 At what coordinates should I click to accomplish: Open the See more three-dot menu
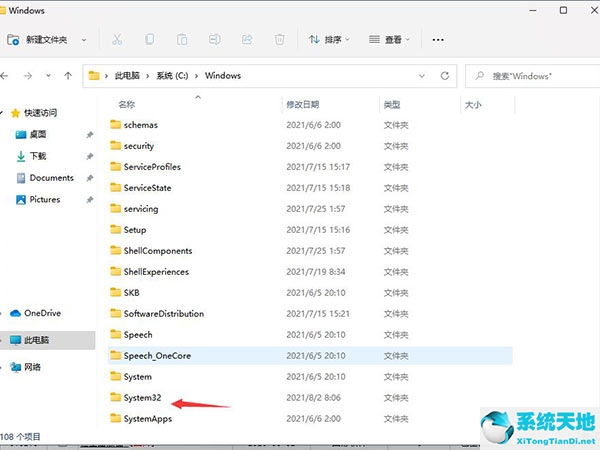click(x=438, y=40)
